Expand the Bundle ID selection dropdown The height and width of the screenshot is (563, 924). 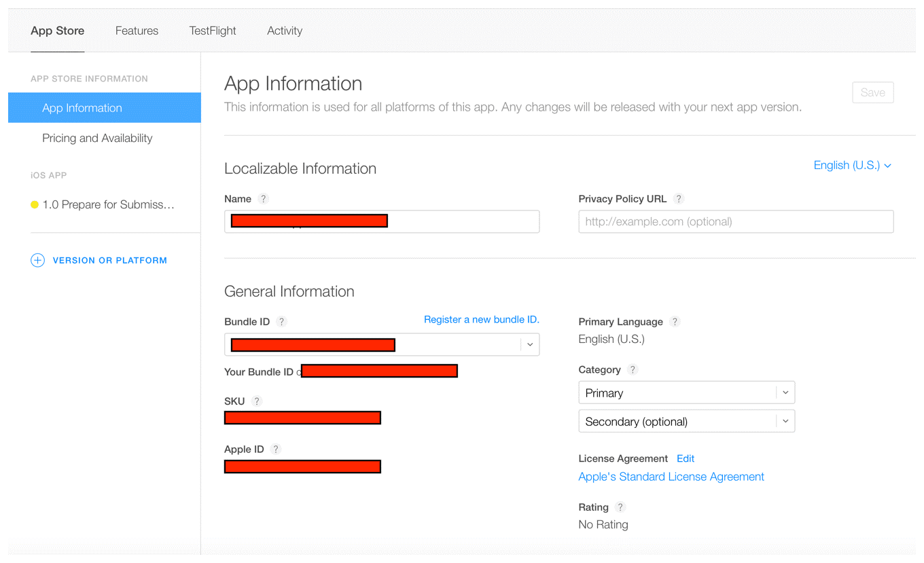529,344
